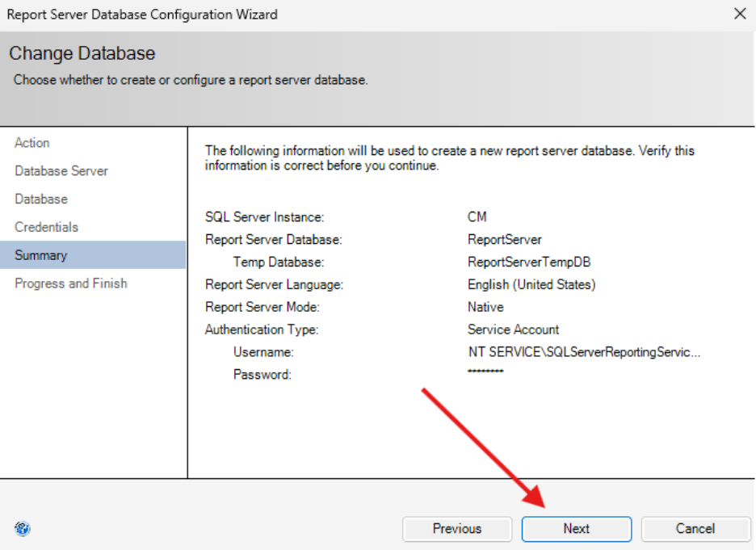Click the Service Account authentication value
Viewport: 756px width, 550px height.
click(x=513, y=330)
